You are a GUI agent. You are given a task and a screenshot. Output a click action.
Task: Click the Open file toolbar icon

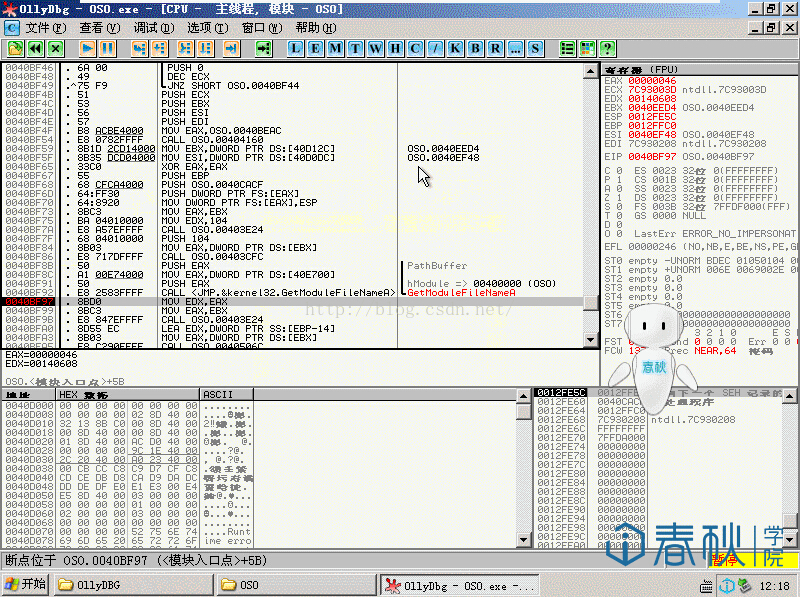[x=15, y=49]
